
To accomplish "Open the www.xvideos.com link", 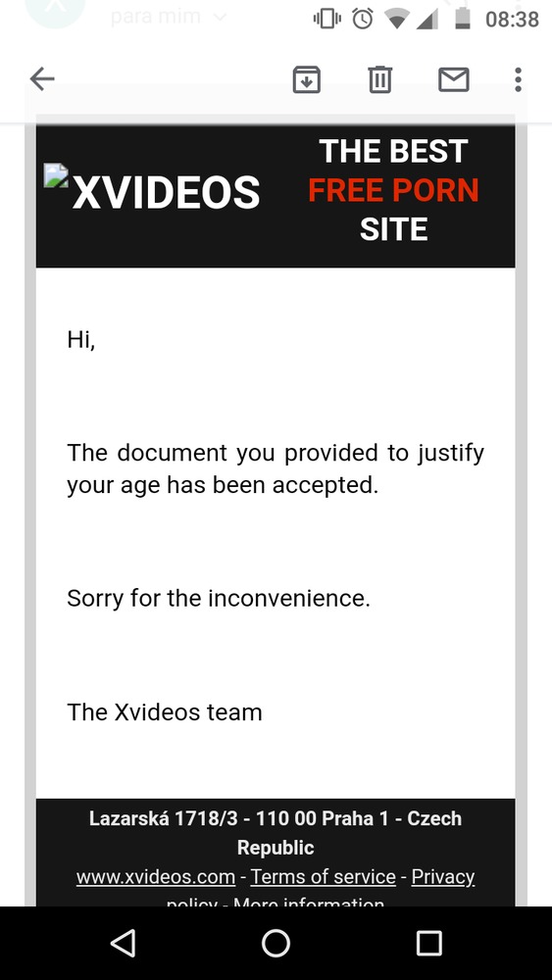I will (156, 877).
